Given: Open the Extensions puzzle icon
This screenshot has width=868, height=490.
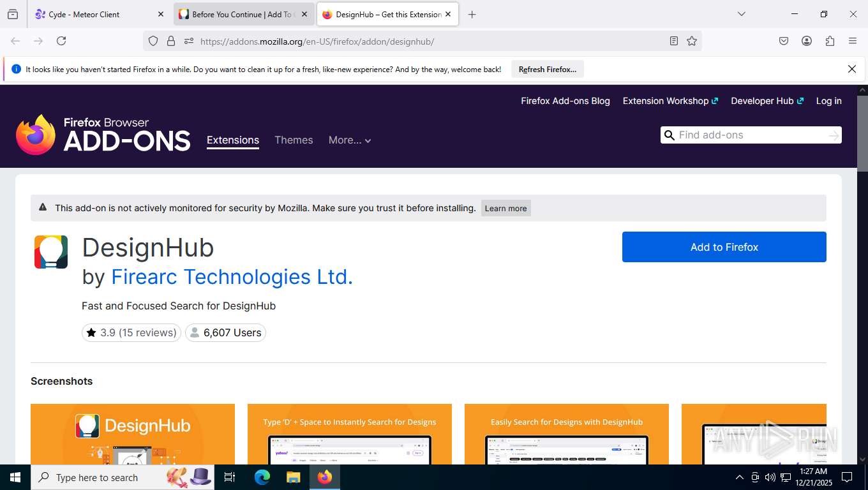Looking at the screenshot, I should [830, 41].
